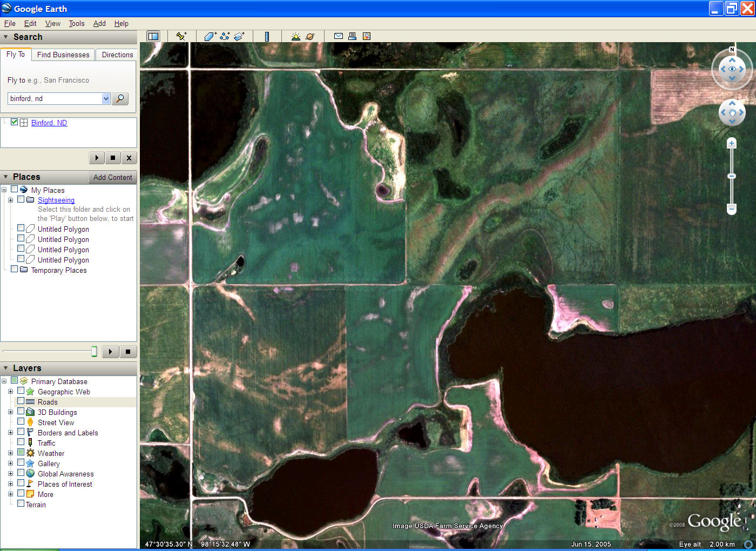This screenshot has width=756, height=551.
Task: Open the Help menu
Action: pyautogui.click(x=122, y=23)
